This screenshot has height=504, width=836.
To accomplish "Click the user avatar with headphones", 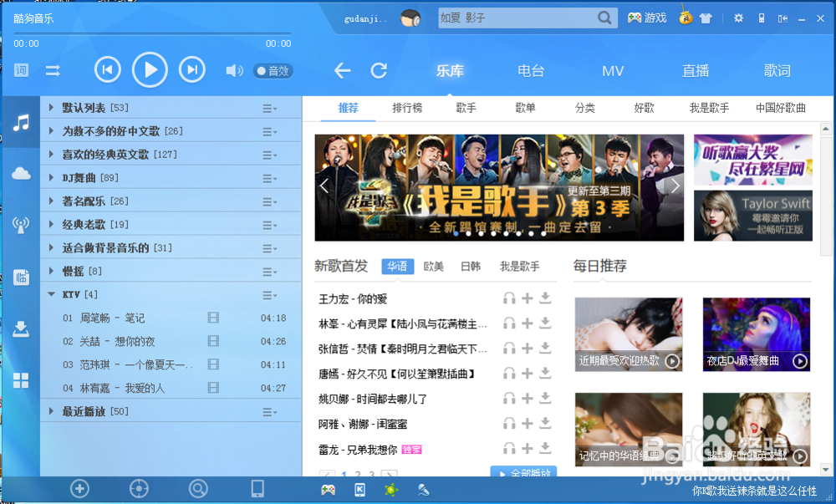I will coord(410,18).
